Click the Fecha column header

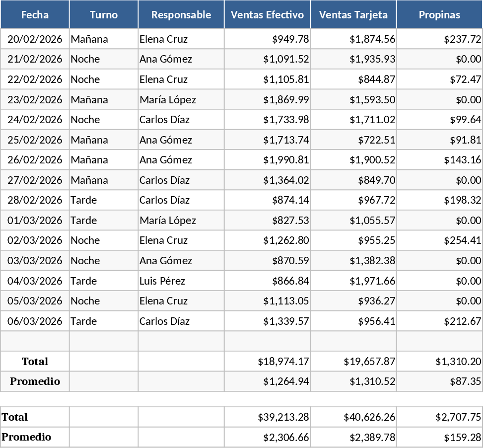click(x=35, y=15)
